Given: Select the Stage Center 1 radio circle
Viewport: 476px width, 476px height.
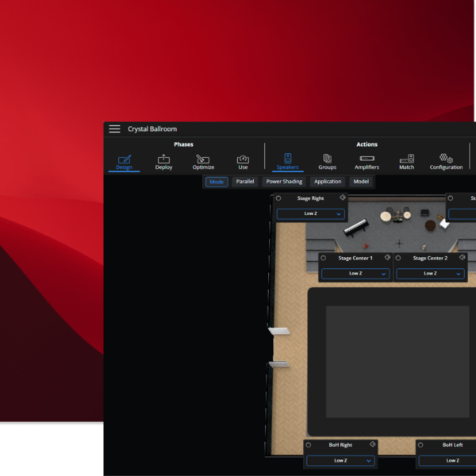Looking at the screenshot, I should [324, 258].
